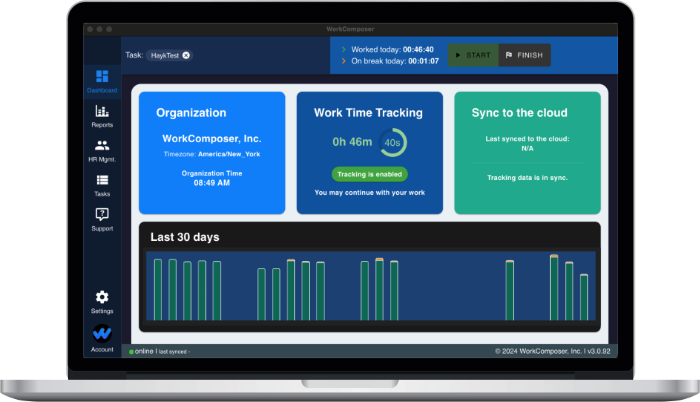Click the Work Time Tracking heading

368,113
